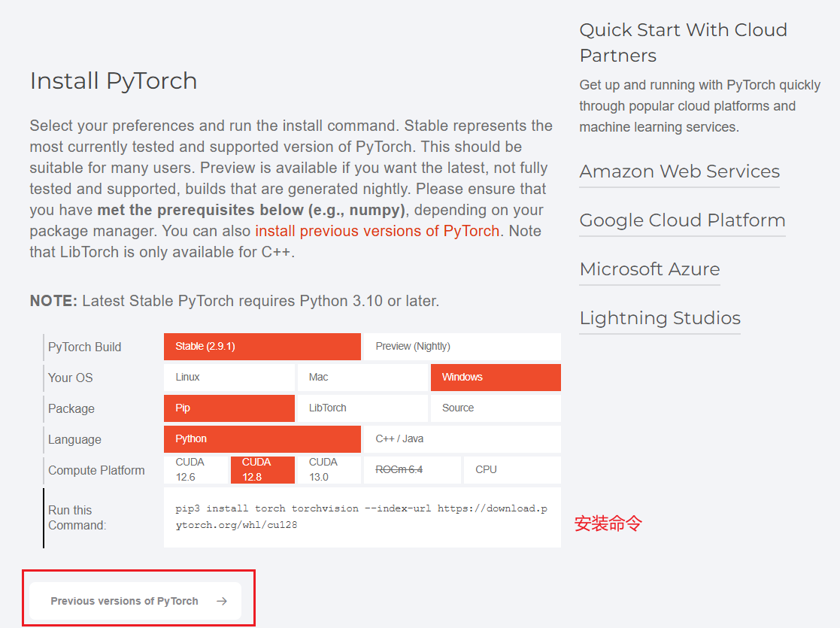Click the NOTE about Python 3.10
This screenshot has height=628, width=840.
[x=235, y=301]
